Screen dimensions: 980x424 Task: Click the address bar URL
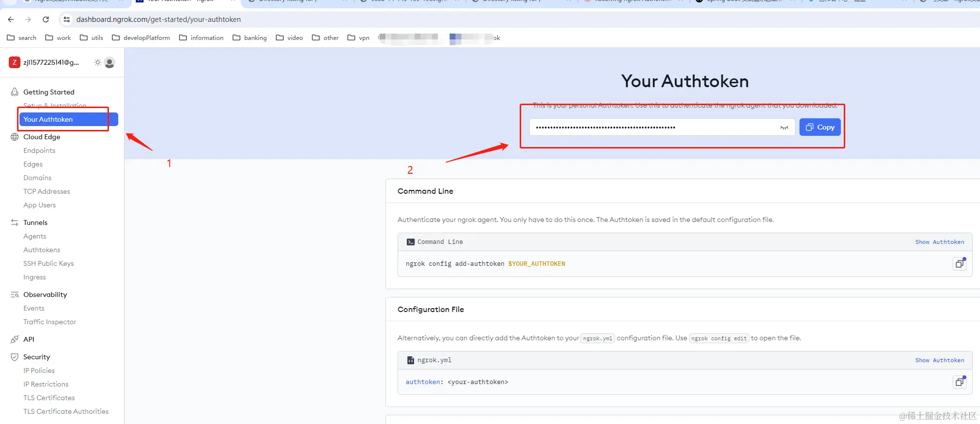pos(159,19)
